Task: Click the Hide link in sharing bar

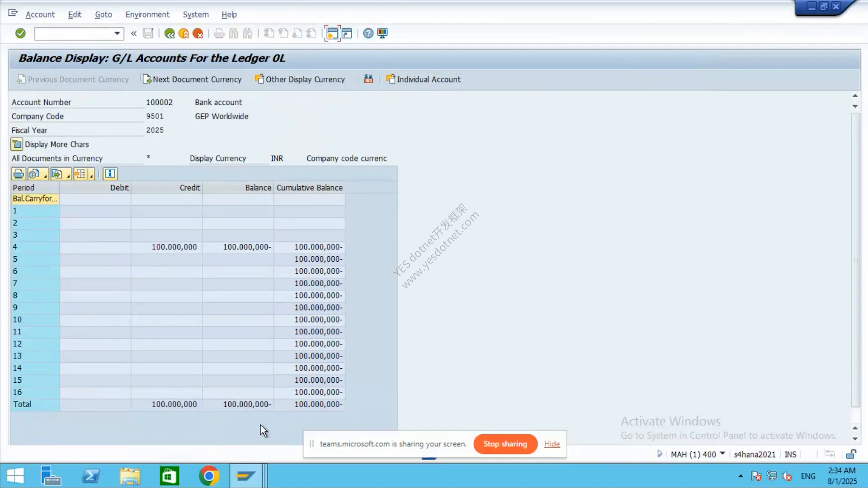Action: click(x=552, y=444)
